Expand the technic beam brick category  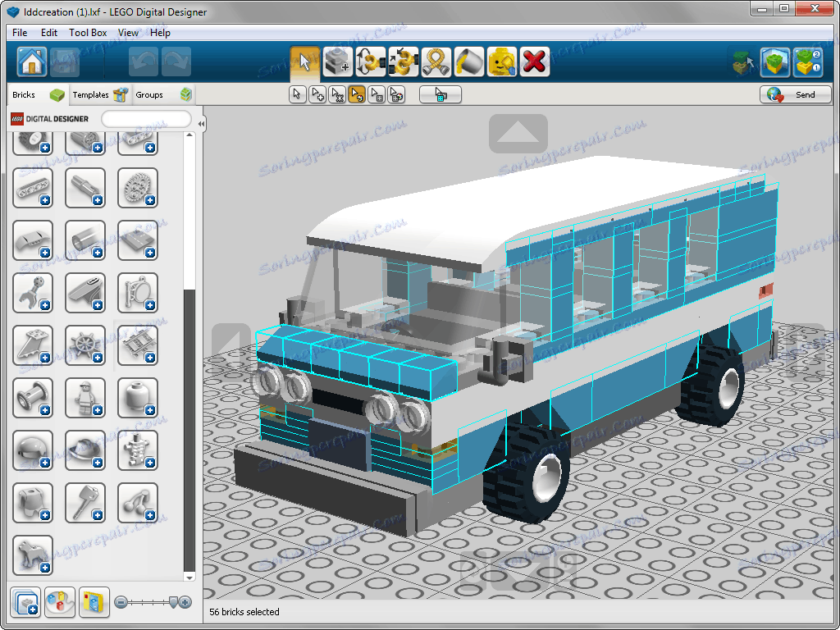coord(33,188)
